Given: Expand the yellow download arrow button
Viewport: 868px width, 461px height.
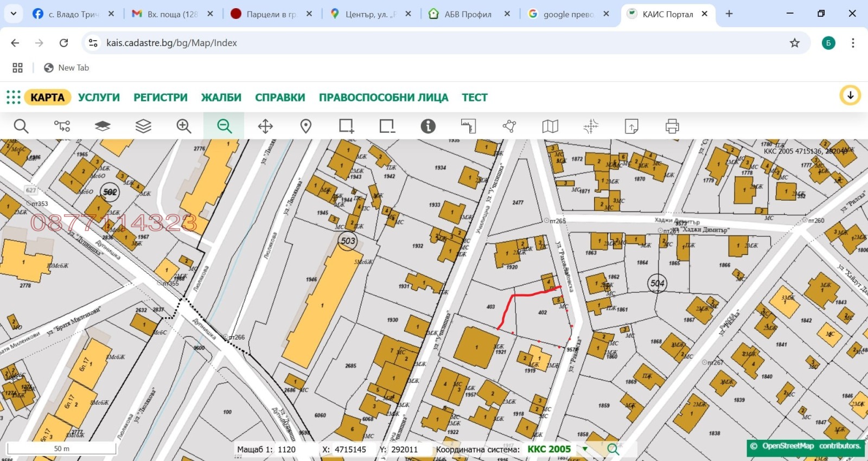Looking at the screenshot, I should pos(850,95).
